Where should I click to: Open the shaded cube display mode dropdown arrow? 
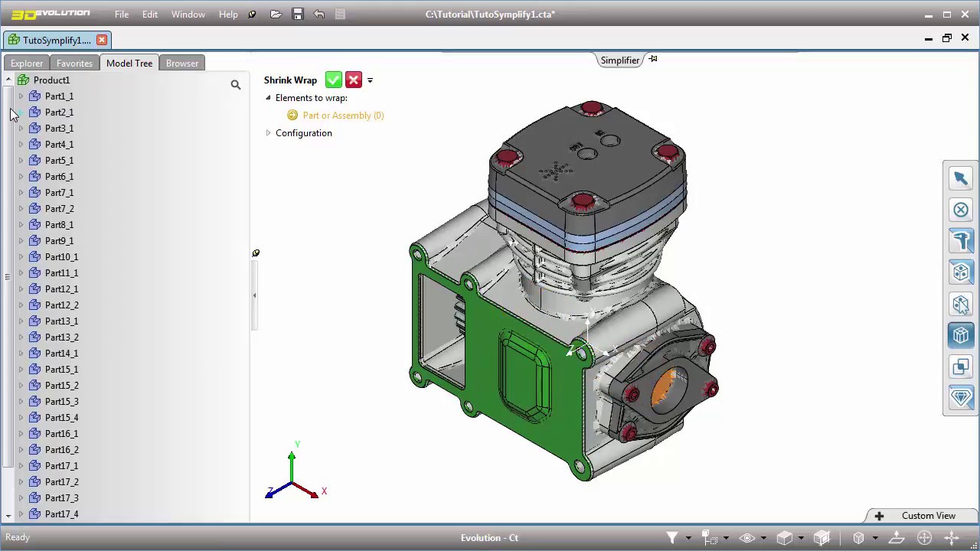[x=800, y=538]
